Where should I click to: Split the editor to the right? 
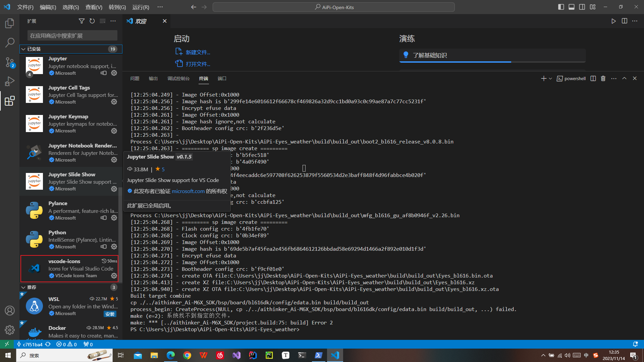click(624, 21)
